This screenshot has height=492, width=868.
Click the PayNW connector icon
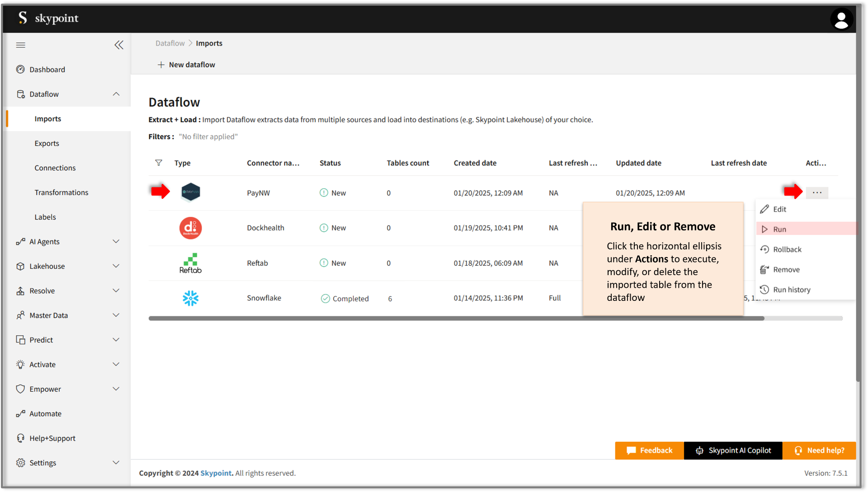pyautogui.click(x=190, y=192)
